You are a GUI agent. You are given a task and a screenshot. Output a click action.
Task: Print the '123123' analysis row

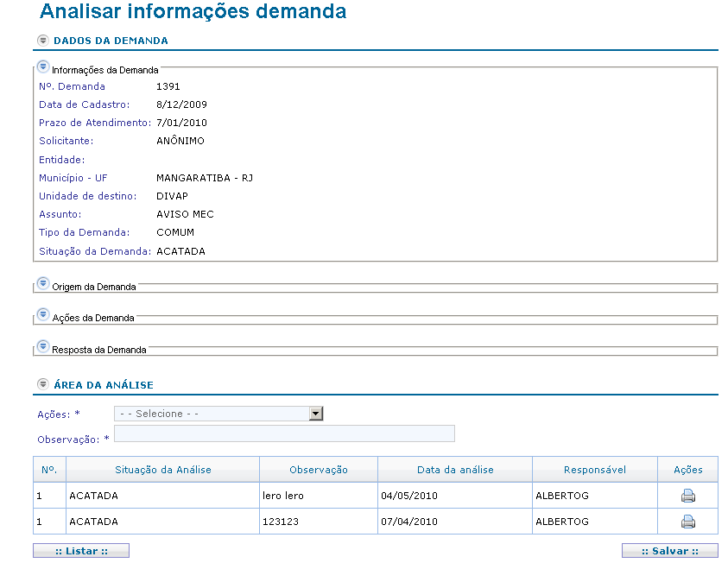coord(687,522)
